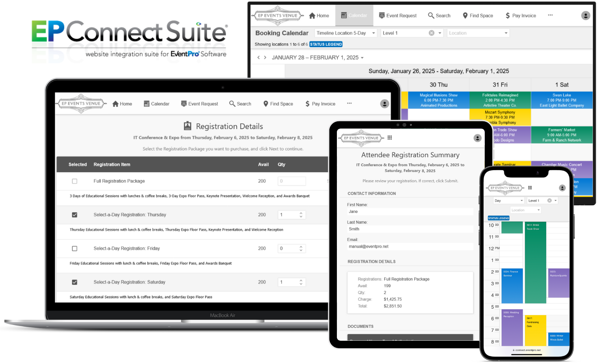The image size is (598, 364).
Task: Click the Calendar icon on the monitor's navigation bar
Action: click(344, 15)
